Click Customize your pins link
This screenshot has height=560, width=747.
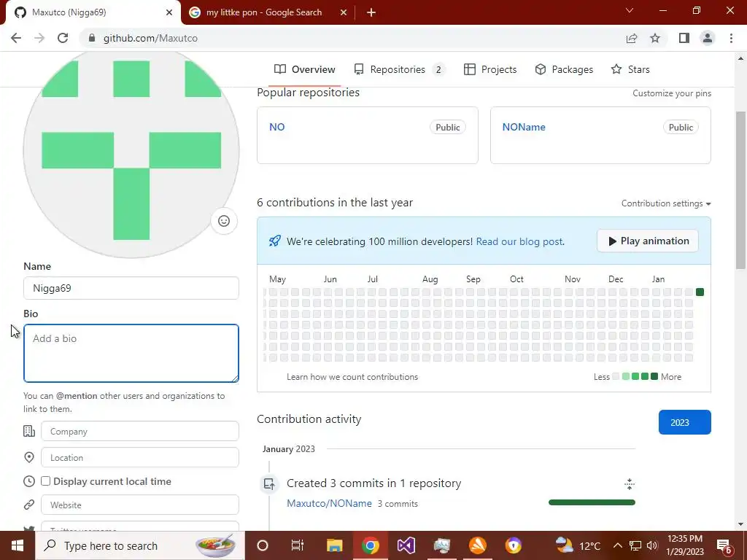(672, 93)
